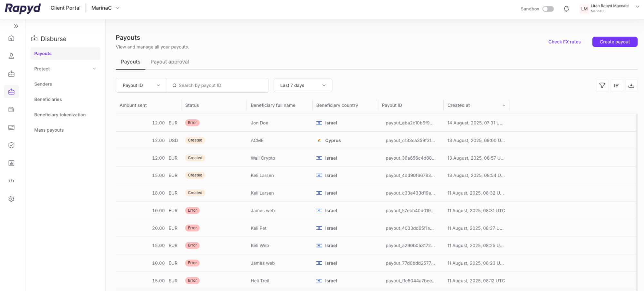Click the Reports chart icon in sidebar
Screen dimensions: 644x291
point(11,163)
